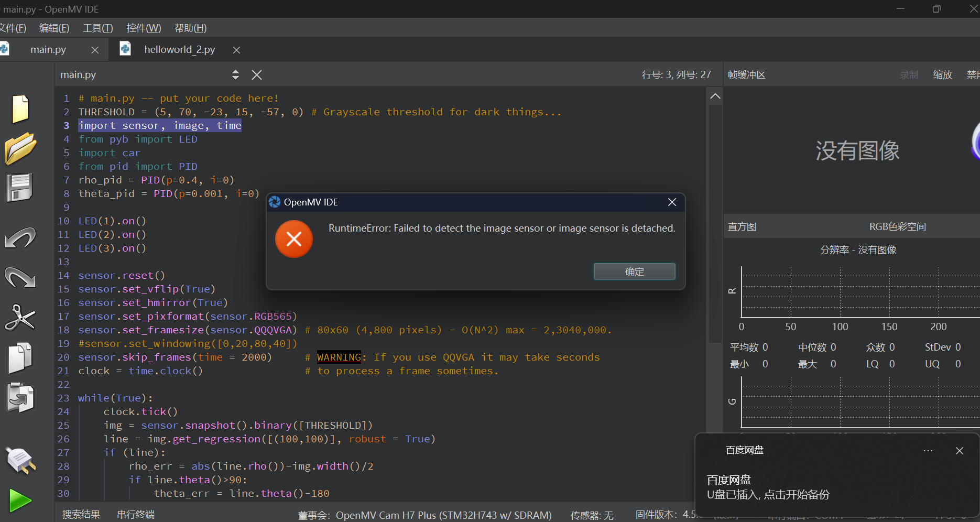Redo edit with forward curved arrow
Viewport: 980px width, 522px height.
click(x=20, y=277)
